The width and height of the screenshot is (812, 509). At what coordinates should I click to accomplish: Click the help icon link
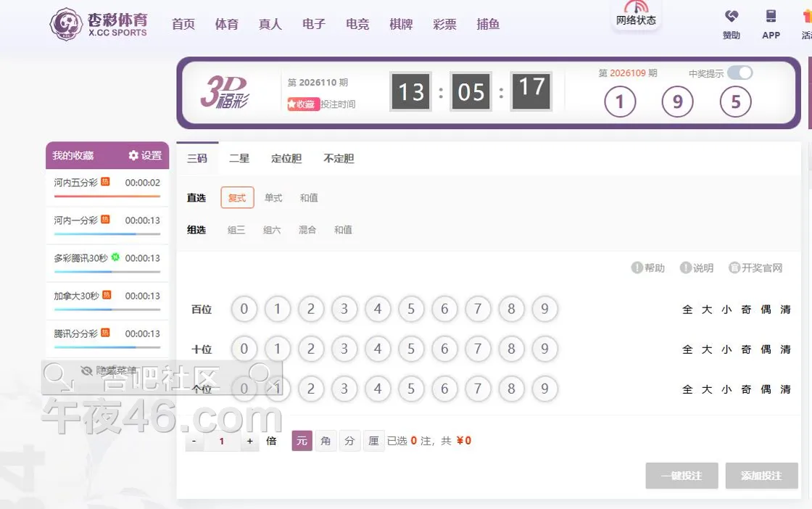click(637, 268)
